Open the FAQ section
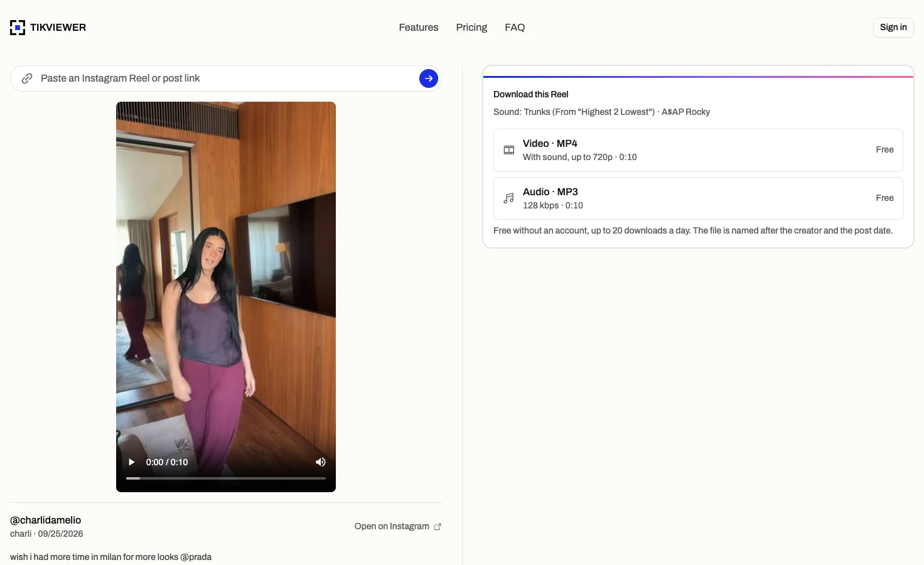Screen dimensions: 924x565 [x=515, y=28]
